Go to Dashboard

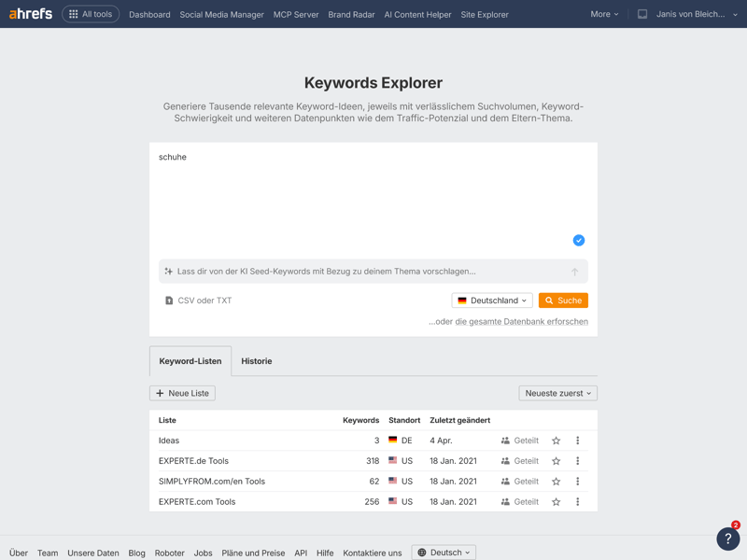149,15
